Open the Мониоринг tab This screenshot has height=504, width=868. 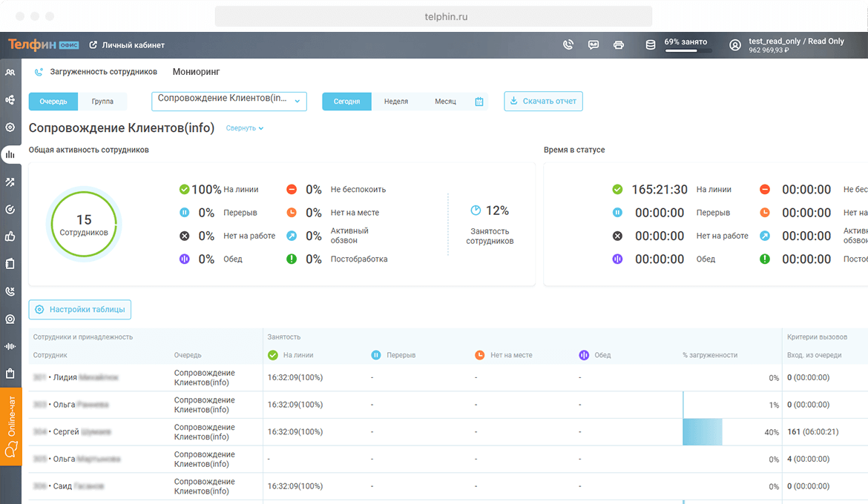pyautogui.click(x=196, y=72)
